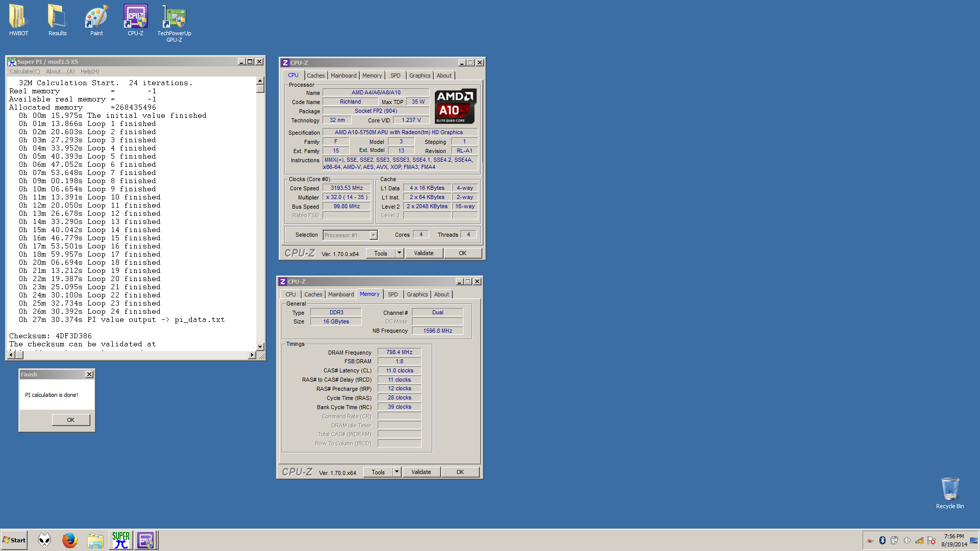Select Caches tab in upper CPU-Z
Screen dimensions: 980x551
click(x=315, y=76)
